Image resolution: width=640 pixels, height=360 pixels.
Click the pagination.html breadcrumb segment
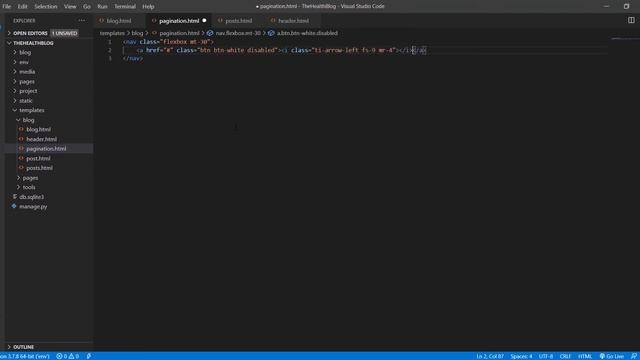click(x=179, y=33)
